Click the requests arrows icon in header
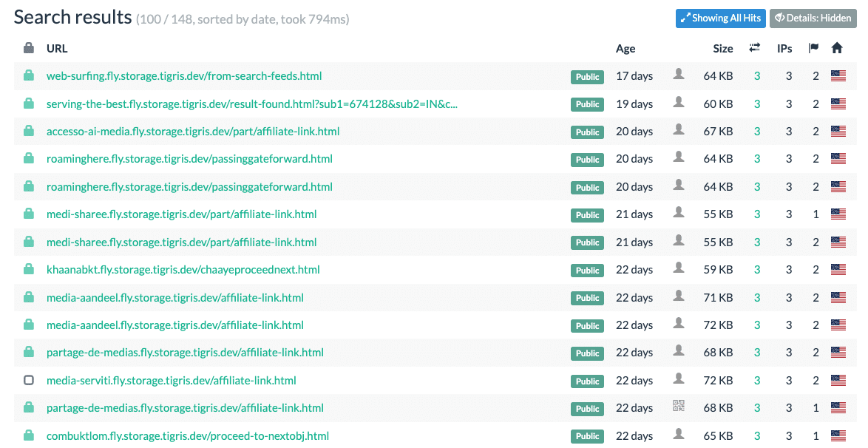 pyautogui.click(x=755, y=48)
